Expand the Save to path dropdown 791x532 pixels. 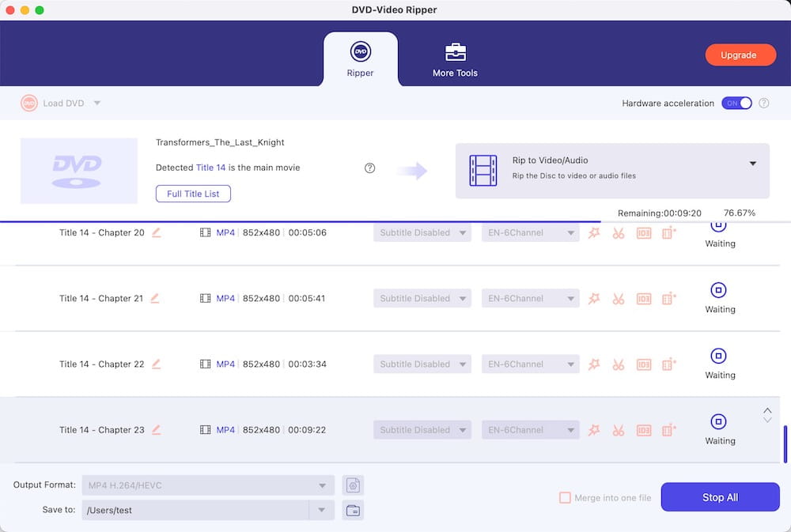click(321, 510)
